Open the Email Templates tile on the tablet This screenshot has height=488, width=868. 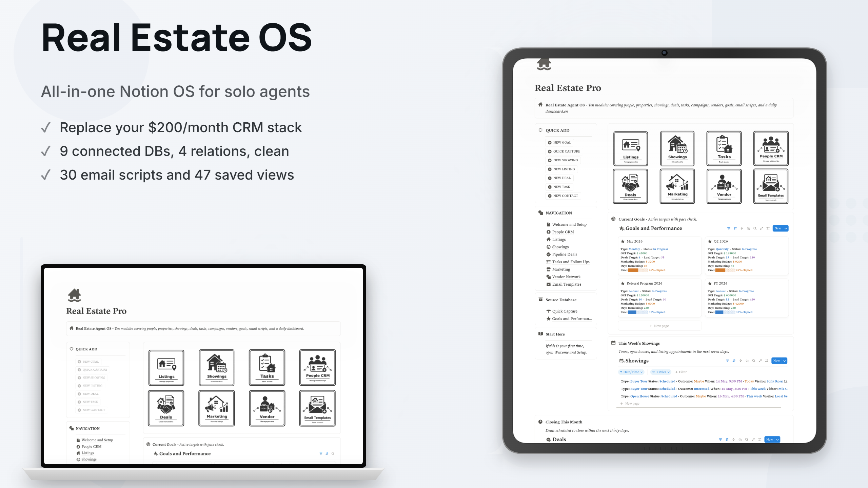[x=771, y=186]
